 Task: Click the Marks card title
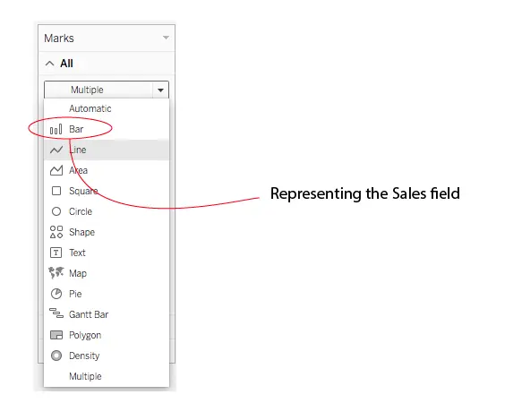pos(59,39)
